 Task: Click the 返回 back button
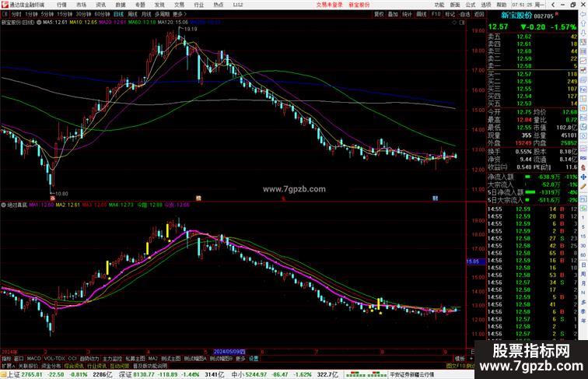click(x=479, y=14)
